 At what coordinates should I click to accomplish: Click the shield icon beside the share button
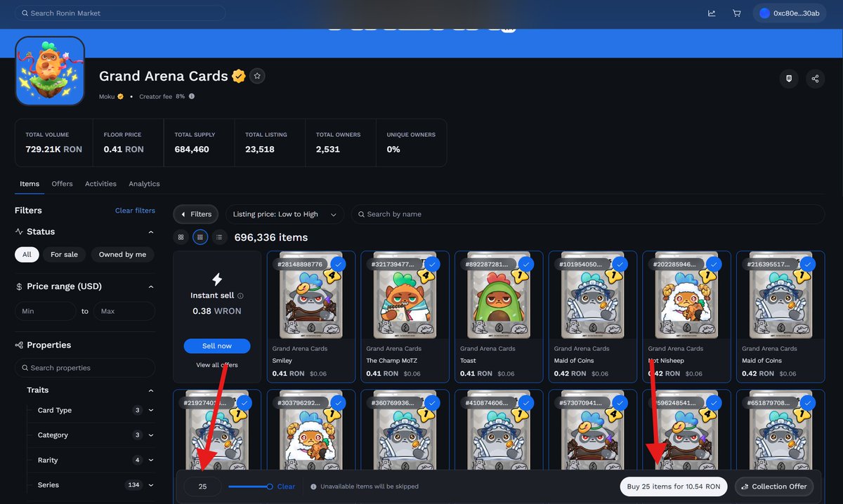pyautogui.click(x=789, y=79)
